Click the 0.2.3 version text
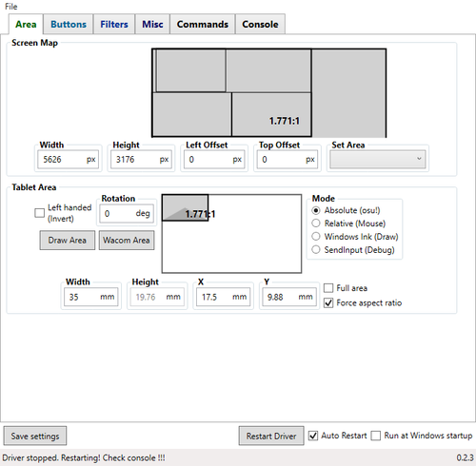476x466 pixels. 465,458
